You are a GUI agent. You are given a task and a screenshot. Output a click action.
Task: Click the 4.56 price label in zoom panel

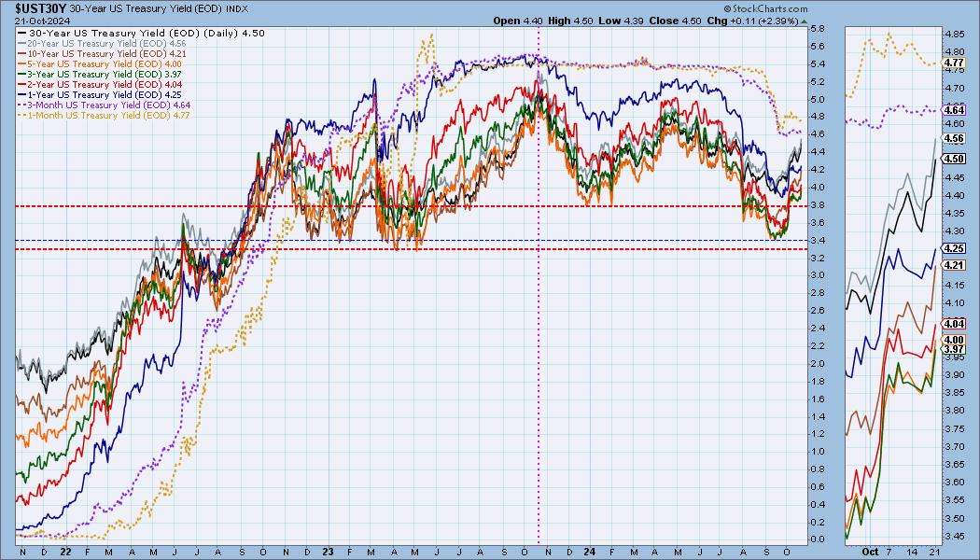(954, 139)
